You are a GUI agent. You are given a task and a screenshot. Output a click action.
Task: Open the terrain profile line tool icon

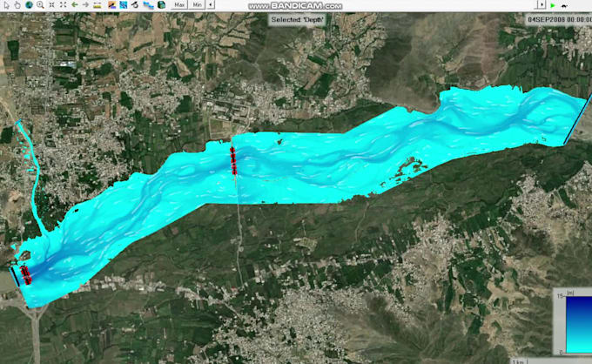point(111,4)
